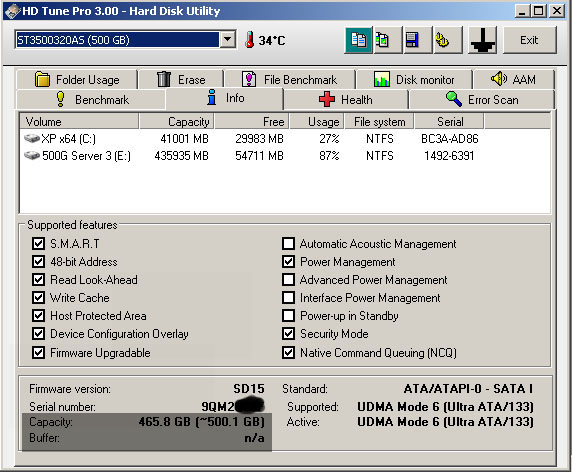Expand the drive selection dropdown arrow
Screen dimensions: 572x472
pos(227,39)
